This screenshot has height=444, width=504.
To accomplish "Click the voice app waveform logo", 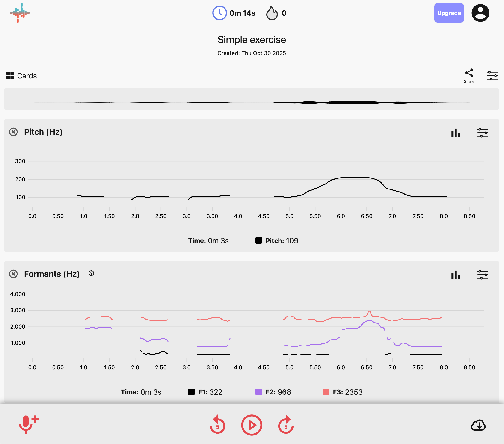I will coord(19,13).
